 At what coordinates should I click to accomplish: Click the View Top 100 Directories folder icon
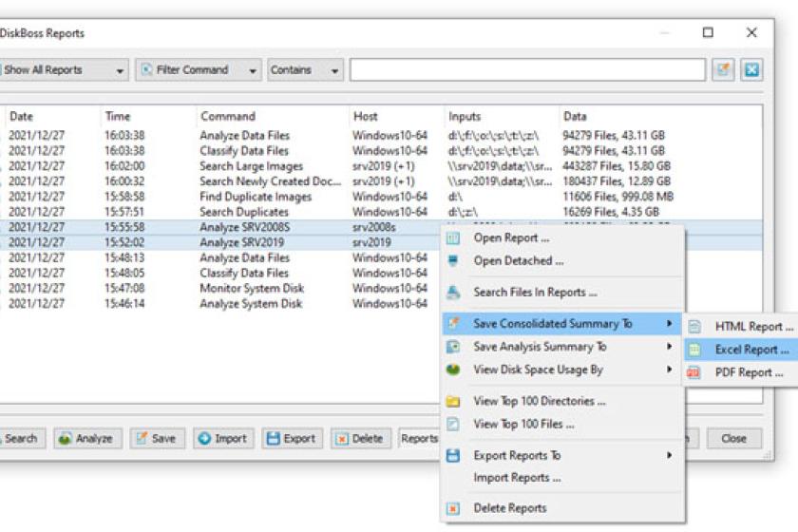(453, 401)
